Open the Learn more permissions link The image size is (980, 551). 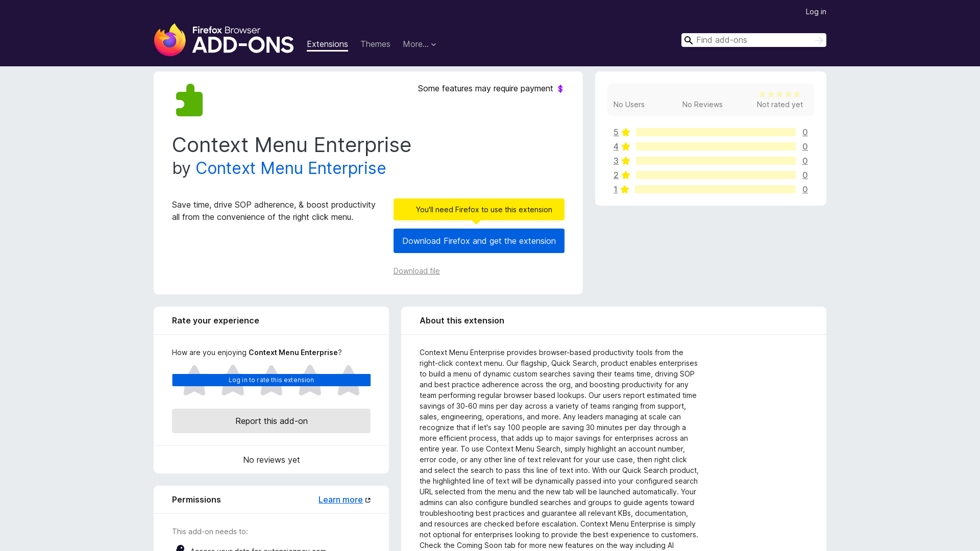click(340, 500)
